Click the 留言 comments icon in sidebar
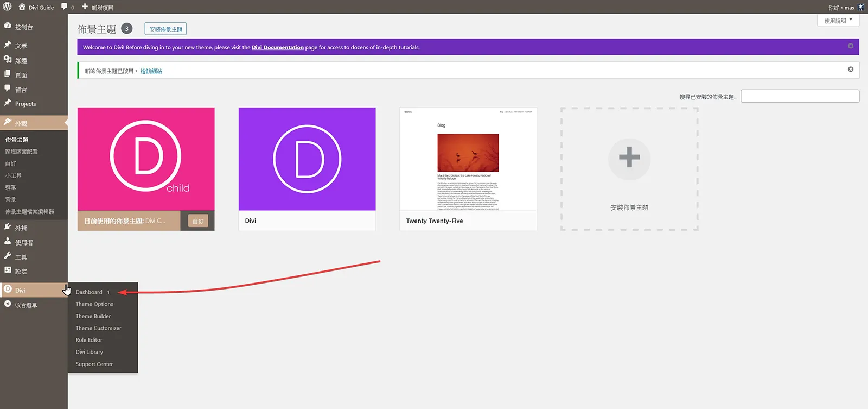 [x=8, y=89]
